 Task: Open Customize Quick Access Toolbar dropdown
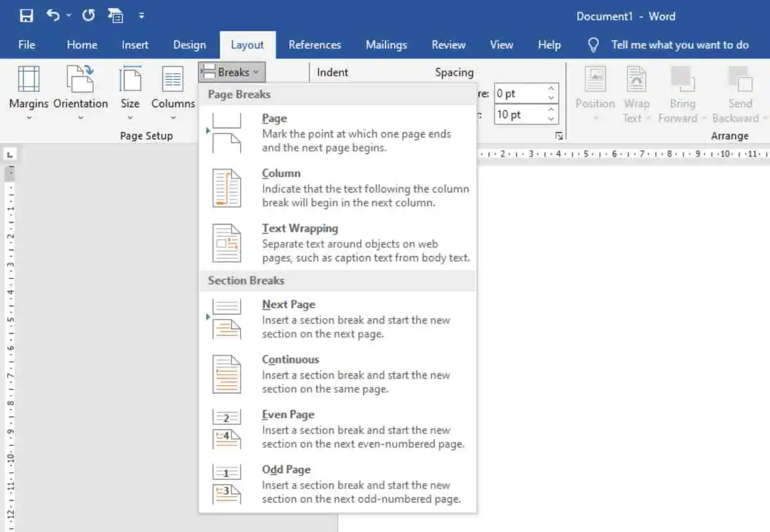(x=141, y=16)
